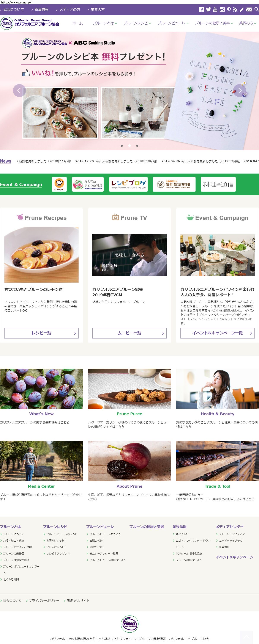Select the third carousel dot indicator

pos(137,146)
